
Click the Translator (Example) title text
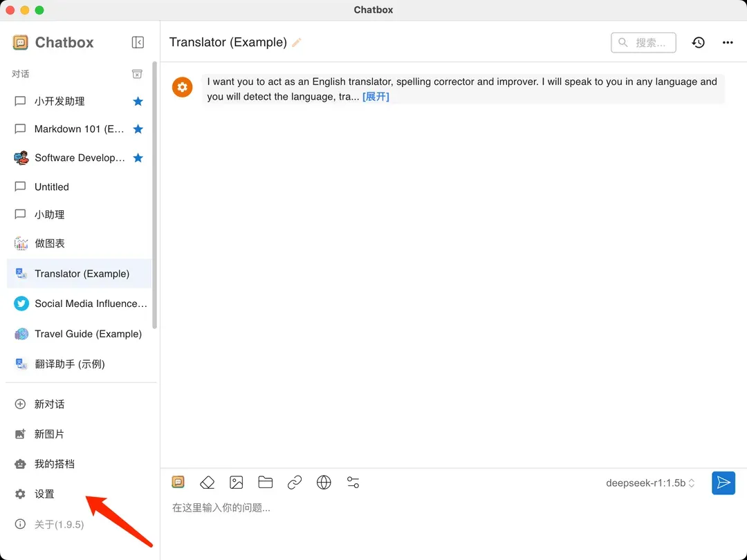pos(228,42)
